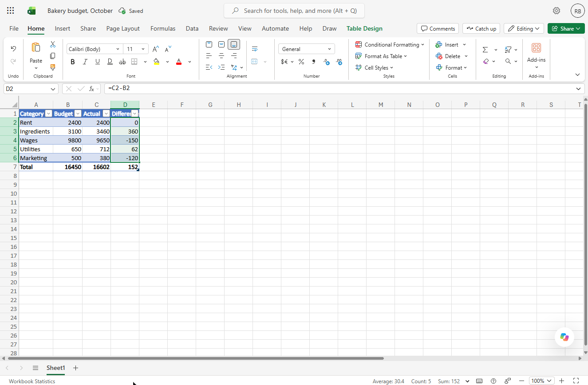Increase the indent level
588x385 pixels.
point(221,67)
